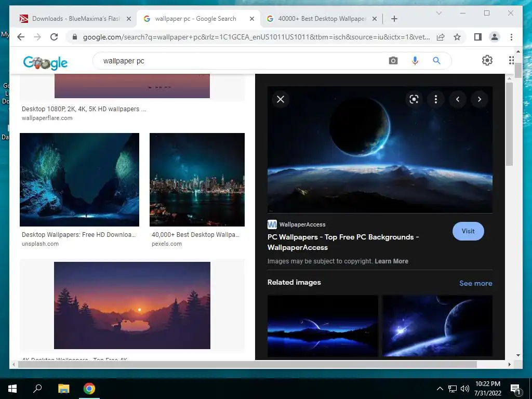Open the large planet preview image
Viewport: 532px width, 399px height.
tap(380, 150)
